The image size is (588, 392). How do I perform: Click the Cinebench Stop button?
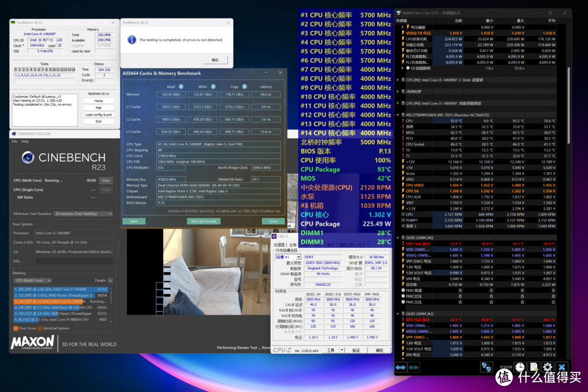coord(106,180)
